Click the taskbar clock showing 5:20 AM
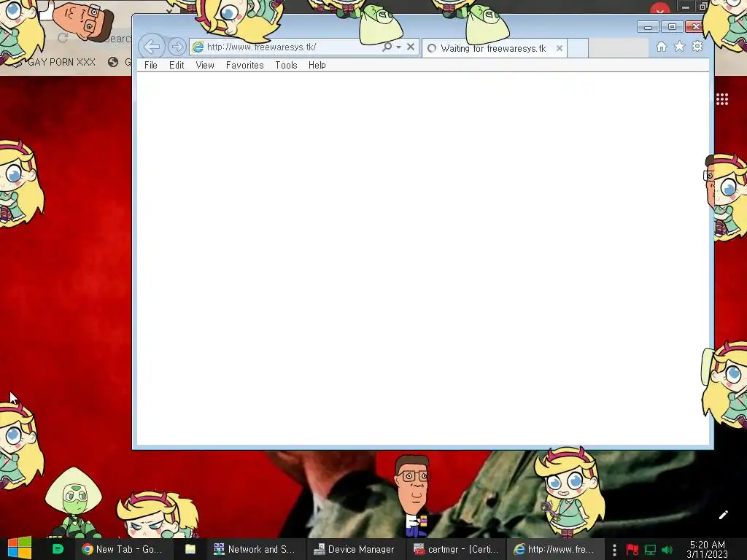747x560 pixels. point(708,549)
